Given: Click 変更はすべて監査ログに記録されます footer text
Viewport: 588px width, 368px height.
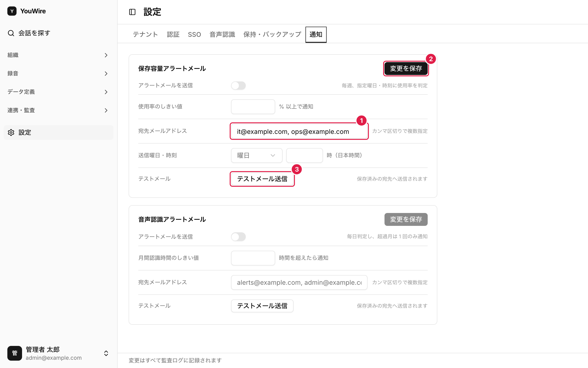Looking at the screenshot, I should 175,360.
